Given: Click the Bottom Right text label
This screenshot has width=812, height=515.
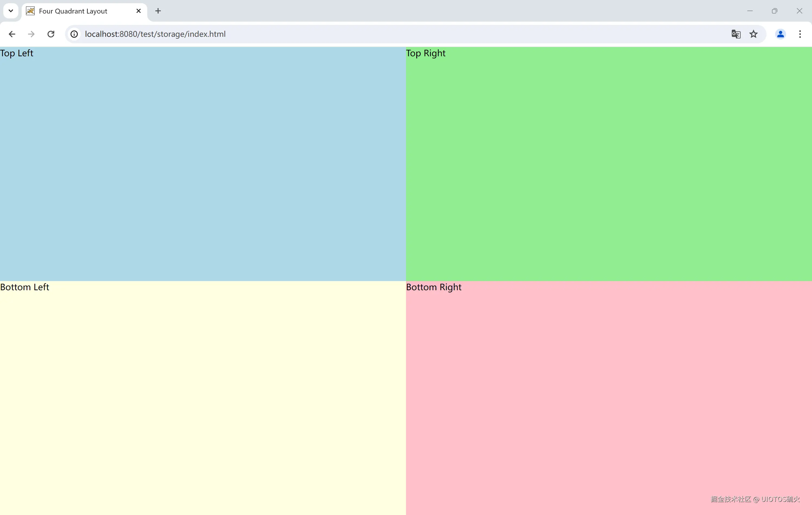Looking at the screenshot, I should 434,287.
